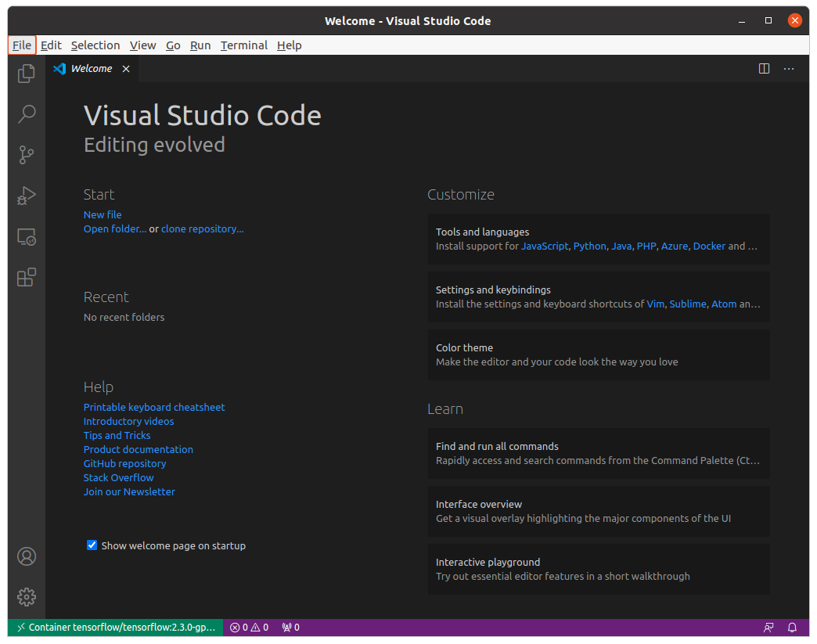The height and width of the screenshot is (644, 817).
Task: Click the forwarded ports indicator in status bar
Action: pos(291,628)
